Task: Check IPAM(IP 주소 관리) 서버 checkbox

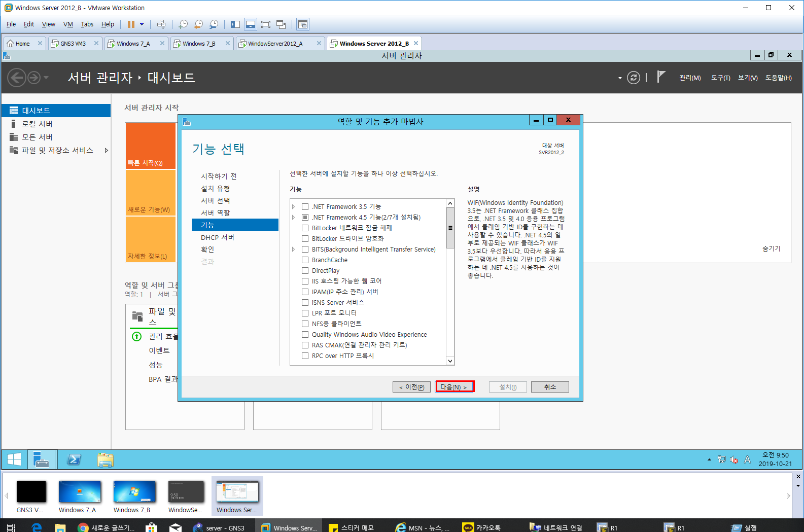Action: 305,292
